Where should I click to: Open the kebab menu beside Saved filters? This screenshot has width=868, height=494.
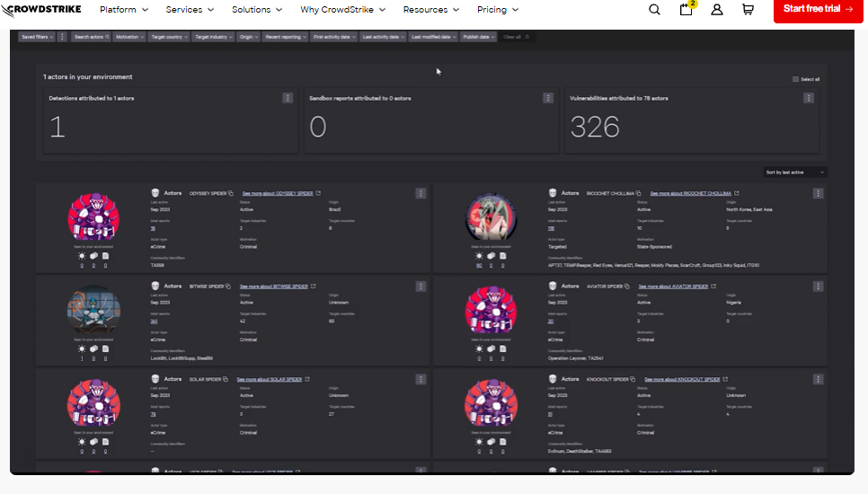coord(62,37)
